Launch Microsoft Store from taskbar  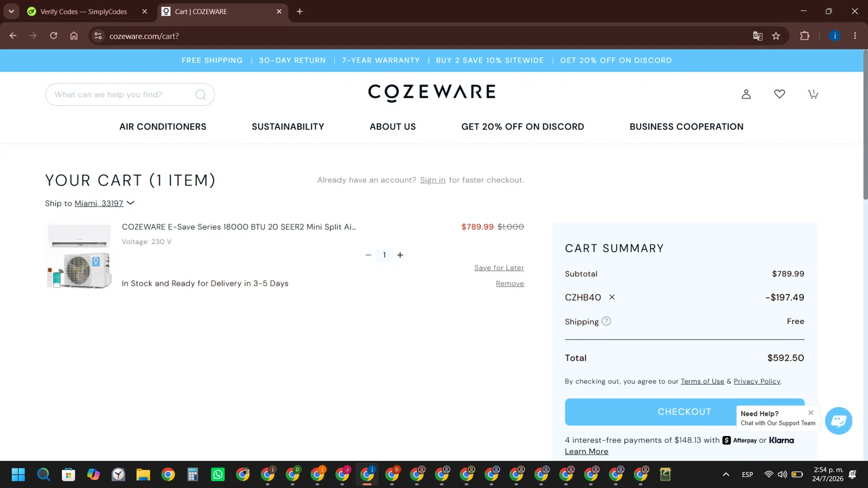[68, 475]
